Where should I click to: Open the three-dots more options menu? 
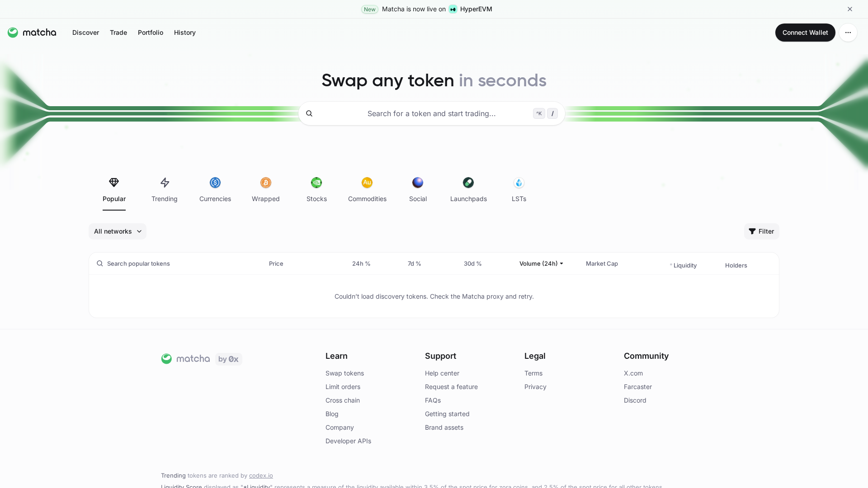tap(848, 33)
